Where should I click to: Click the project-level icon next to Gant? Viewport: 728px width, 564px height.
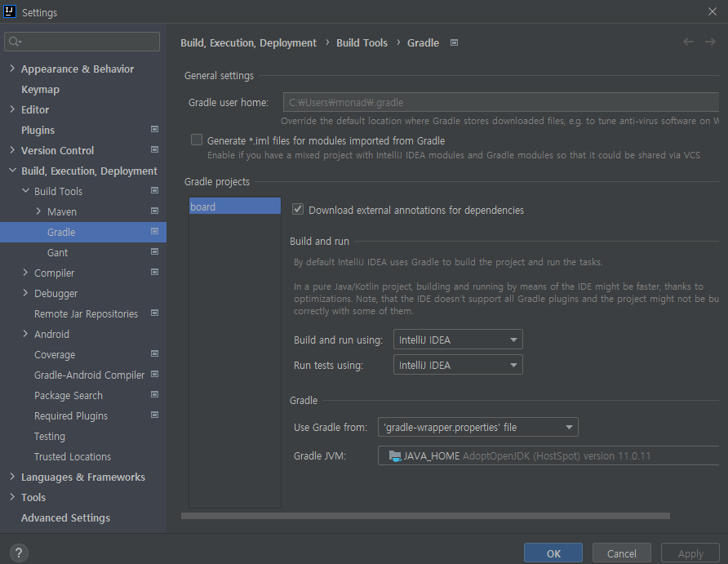[154, 251]
